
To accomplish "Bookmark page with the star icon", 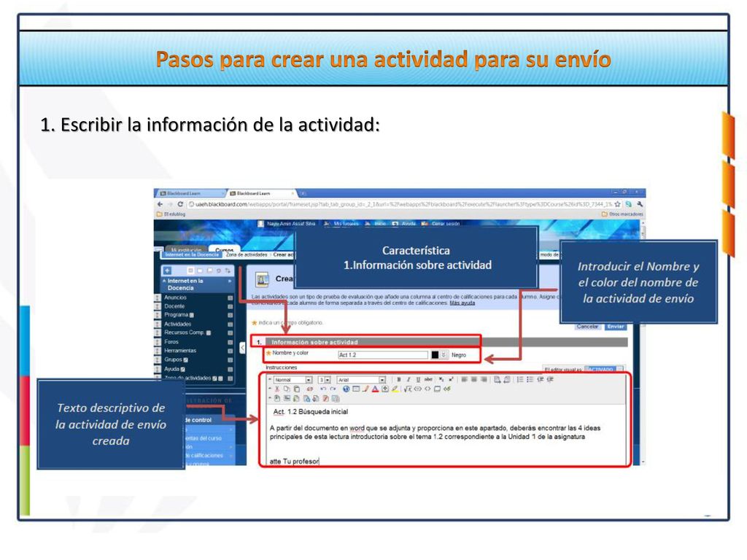I will pyautogui.click(x=617, y=204).
